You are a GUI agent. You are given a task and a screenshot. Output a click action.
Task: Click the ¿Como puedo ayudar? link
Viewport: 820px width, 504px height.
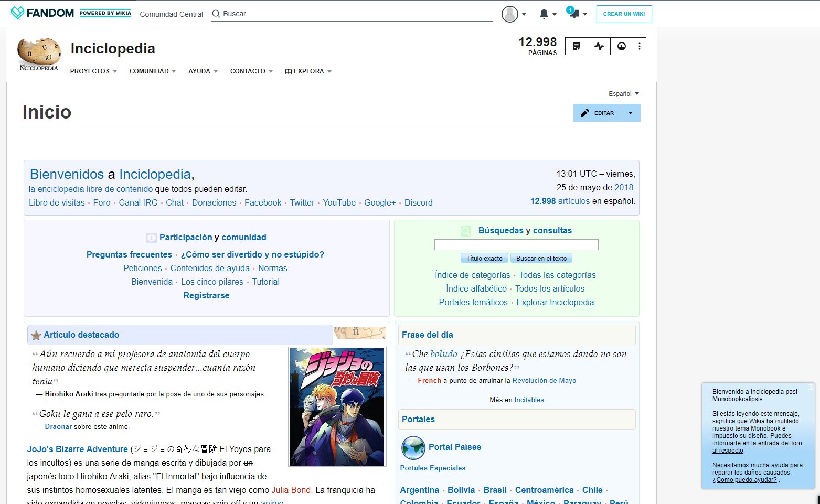click(744, 480)
